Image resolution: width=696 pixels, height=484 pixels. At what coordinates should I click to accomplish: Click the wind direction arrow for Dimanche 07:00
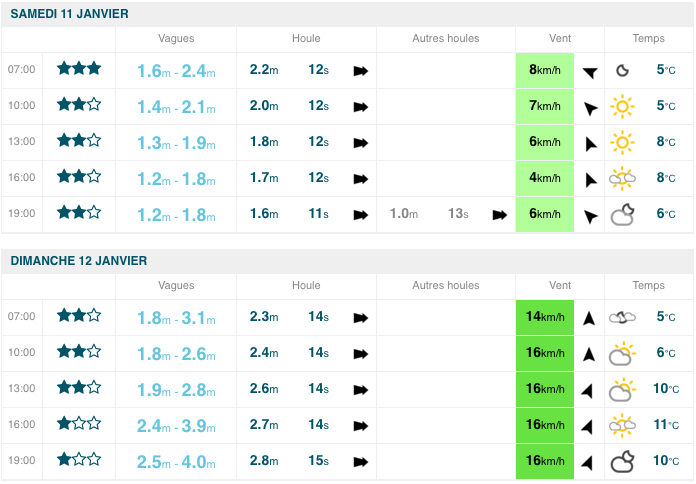(x=590, y=318)
